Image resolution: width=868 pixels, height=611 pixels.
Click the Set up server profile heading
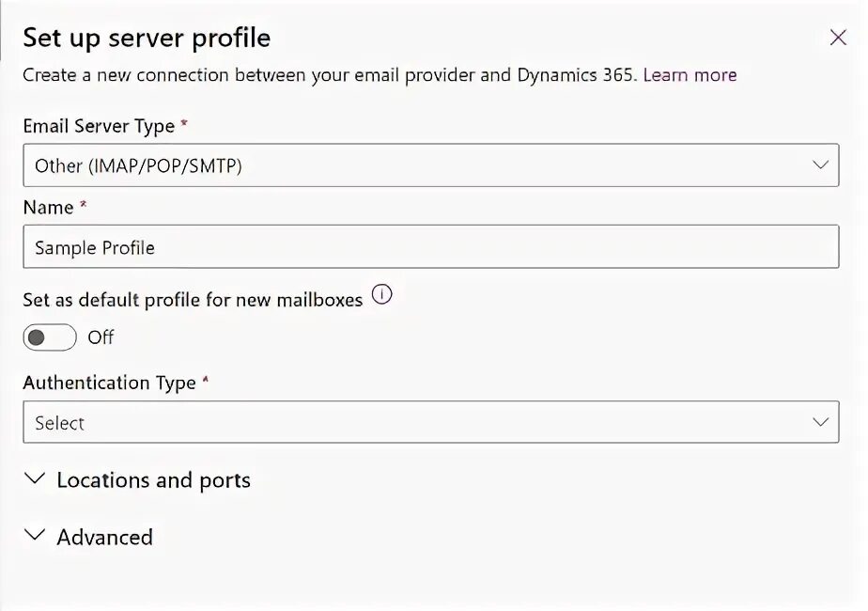click(147, 38)
